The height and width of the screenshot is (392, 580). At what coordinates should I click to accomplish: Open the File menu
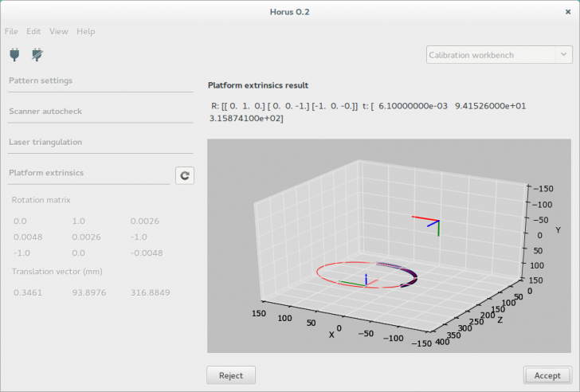[x=11, y=31]
